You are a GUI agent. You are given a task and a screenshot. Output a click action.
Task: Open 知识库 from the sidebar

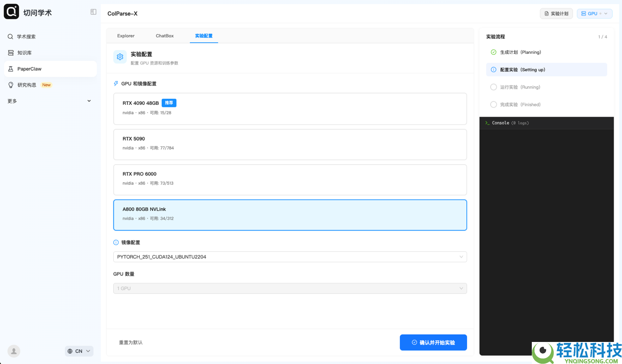click(x=50, y=53)
